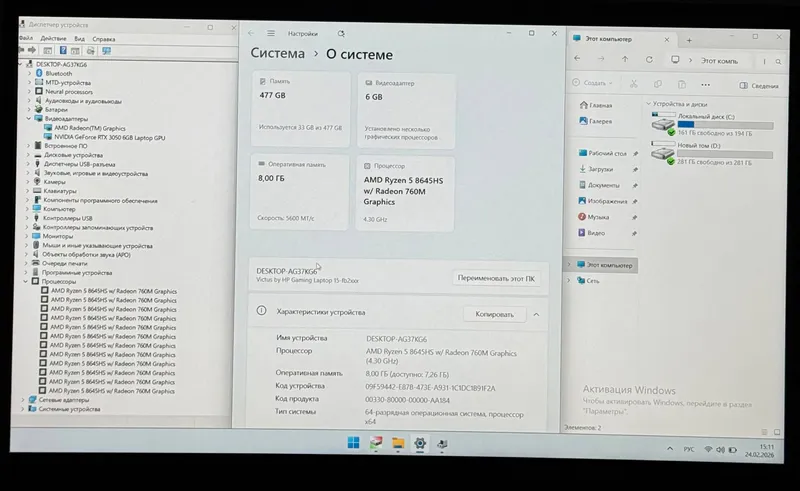This screenshot has width=800, height=491.
Task: Collapse Характеристики устройства section chevron
Action: (536, 314)
